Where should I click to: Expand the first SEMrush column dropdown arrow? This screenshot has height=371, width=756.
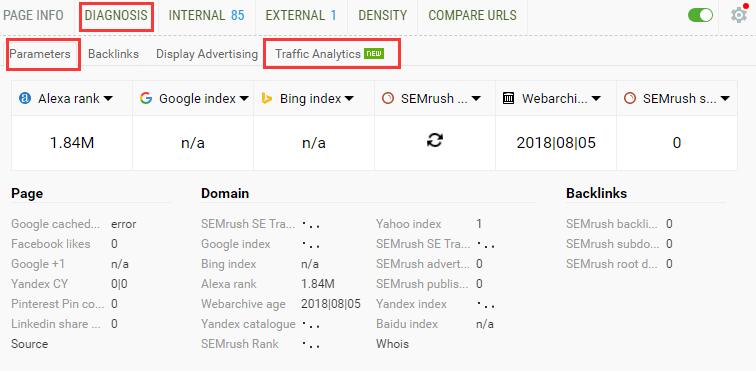pyautogui.click(x=476, y=99)
